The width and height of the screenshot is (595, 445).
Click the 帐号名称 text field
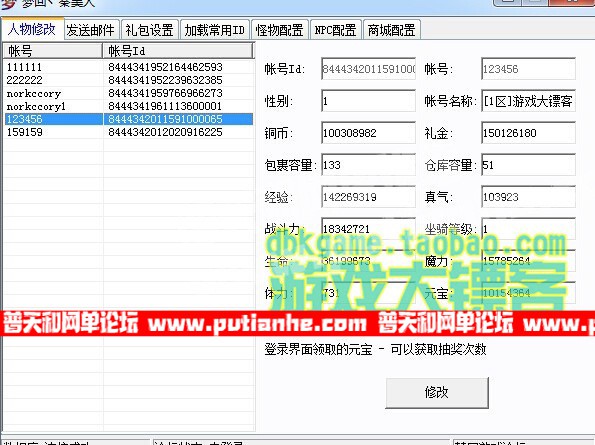(x=528, y=101)
